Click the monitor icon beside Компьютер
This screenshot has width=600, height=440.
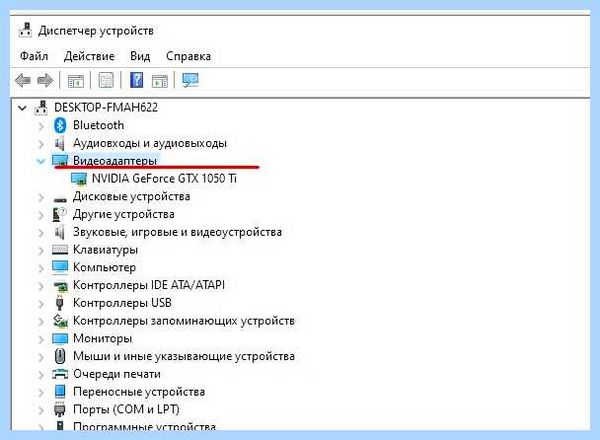[60, 267]
